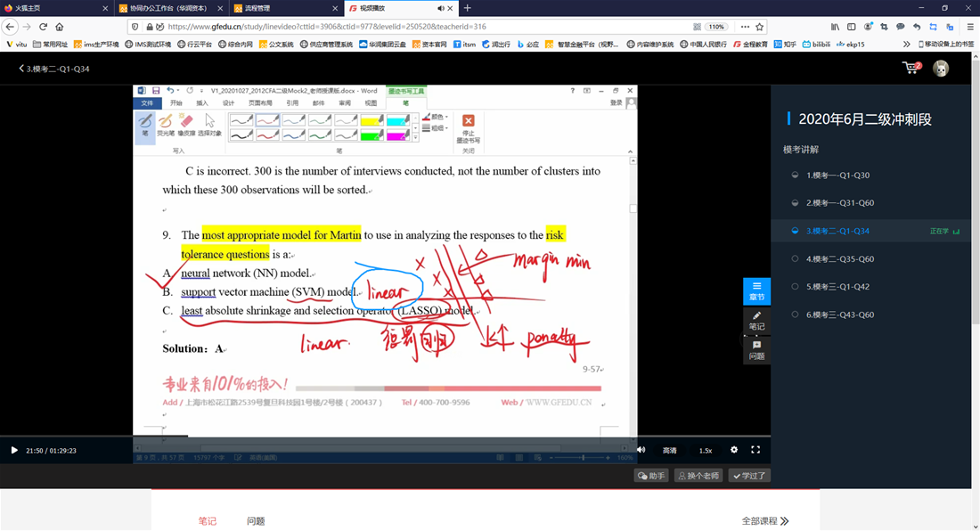Image resolution: width=980 pixels, height=531 pixels.
Task: Enter fullscreen video mode
Action: [755, 450]
